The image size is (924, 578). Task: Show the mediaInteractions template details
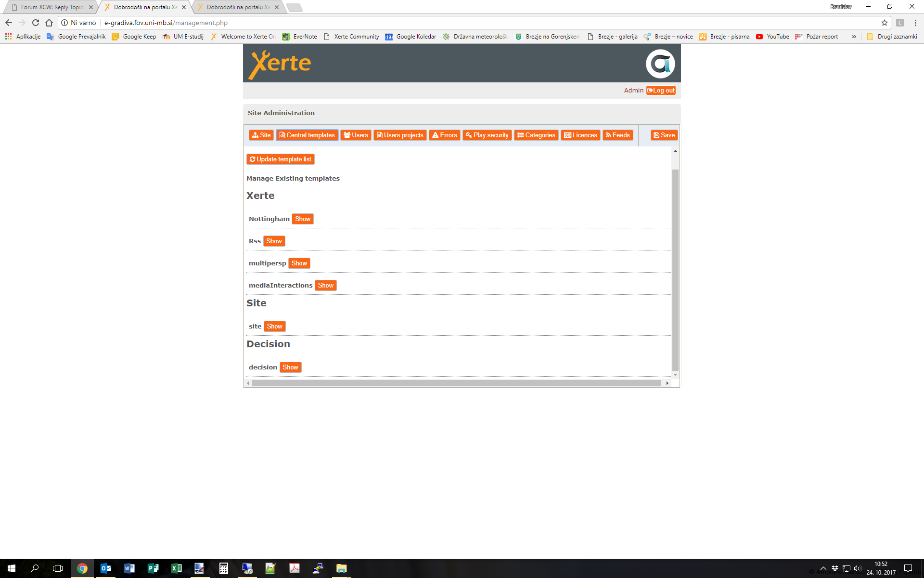326,286
